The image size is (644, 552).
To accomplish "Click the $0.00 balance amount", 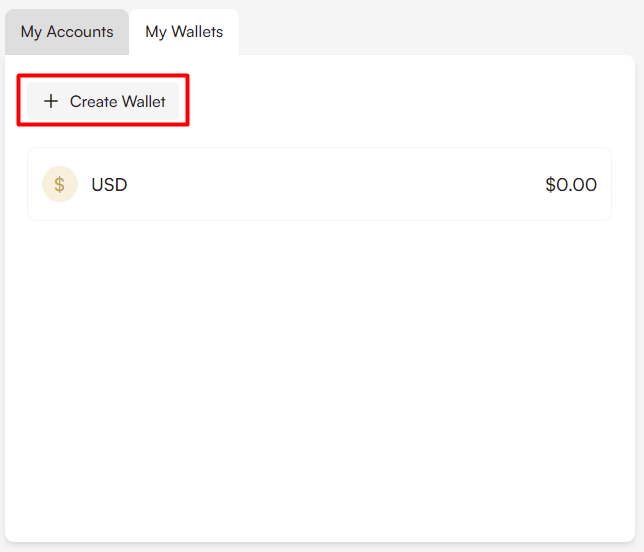I will coord(571,184).
